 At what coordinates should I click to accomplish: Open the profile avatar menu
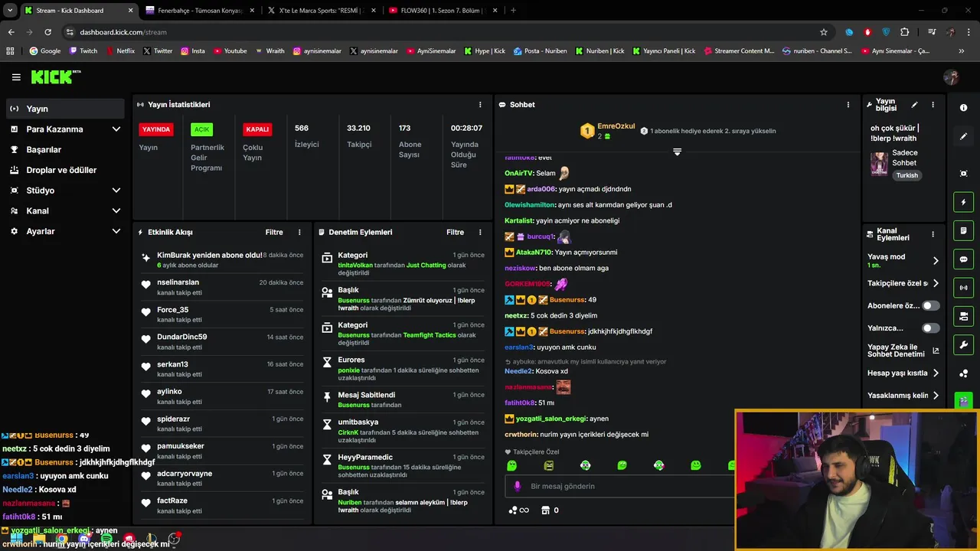click(951, 77)
